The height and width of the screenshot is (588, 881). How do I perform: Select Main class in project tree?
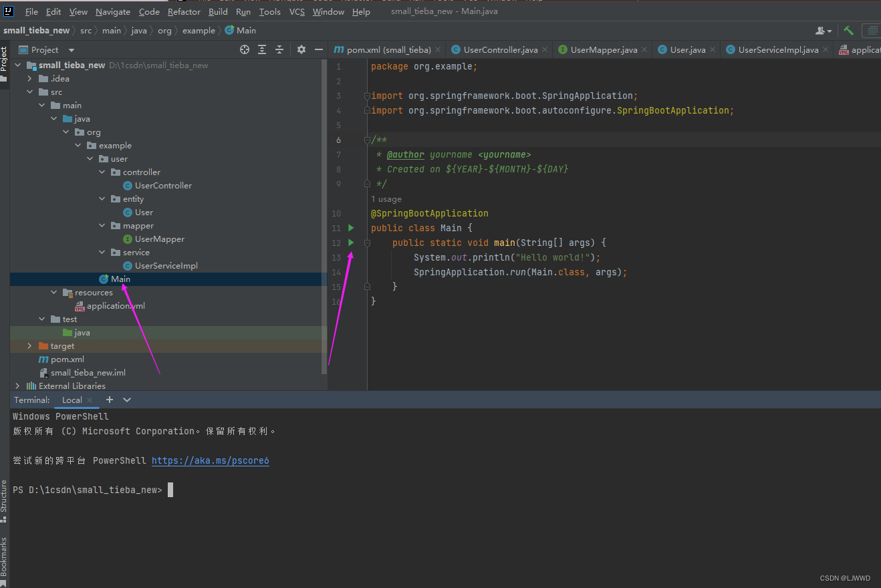(120, 279)
